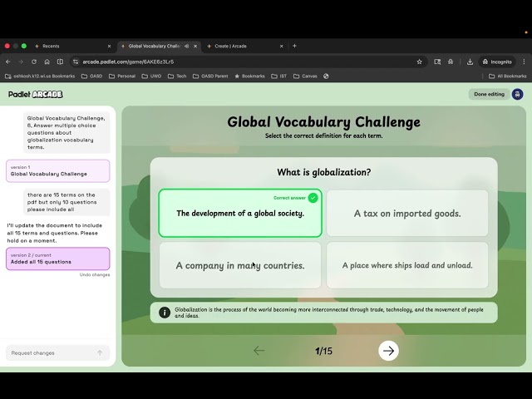Reload the page
This screenshot has width=532, height=399.
coord(34,62)
